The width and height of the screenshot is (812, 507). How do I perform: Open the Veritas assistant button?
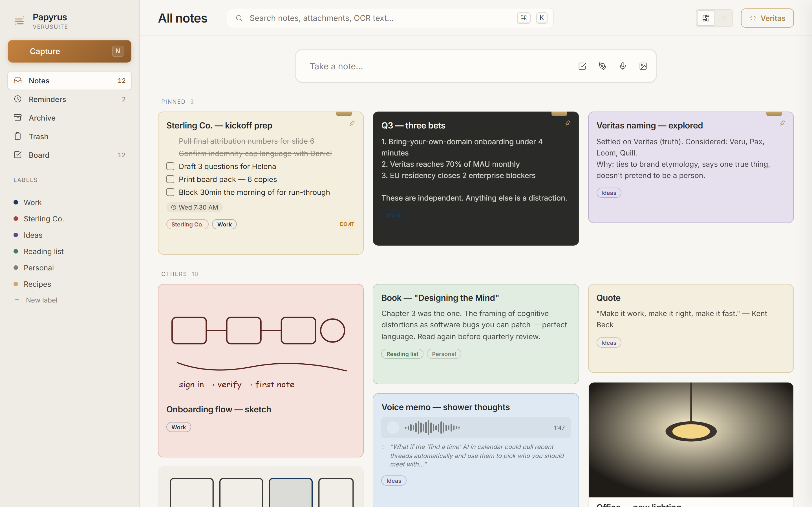(x=767, y=18)
